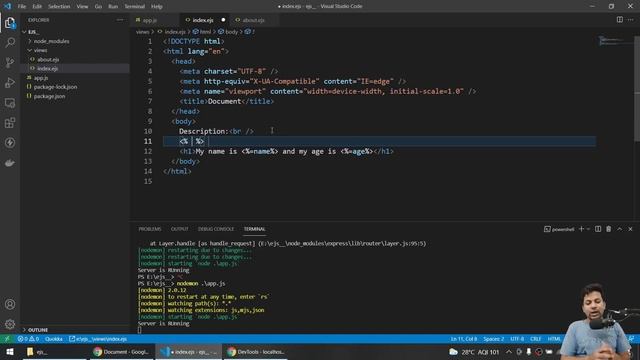Viewport: 640px width, 360px height.
Task: Open the Help menu
Action: click(157, 7)
